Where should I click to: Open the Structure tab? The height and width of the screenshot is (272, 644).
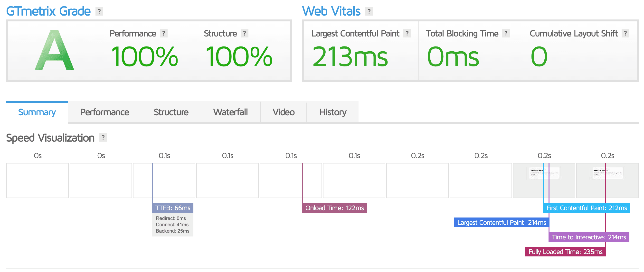(x=171, y=112)
